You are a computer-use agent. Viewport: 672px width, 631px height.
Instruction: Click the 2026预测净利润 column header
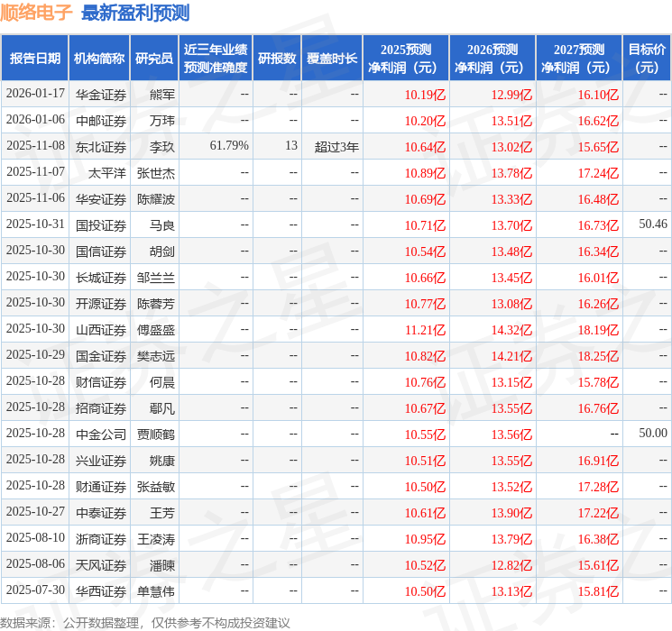tap(492, 59)
